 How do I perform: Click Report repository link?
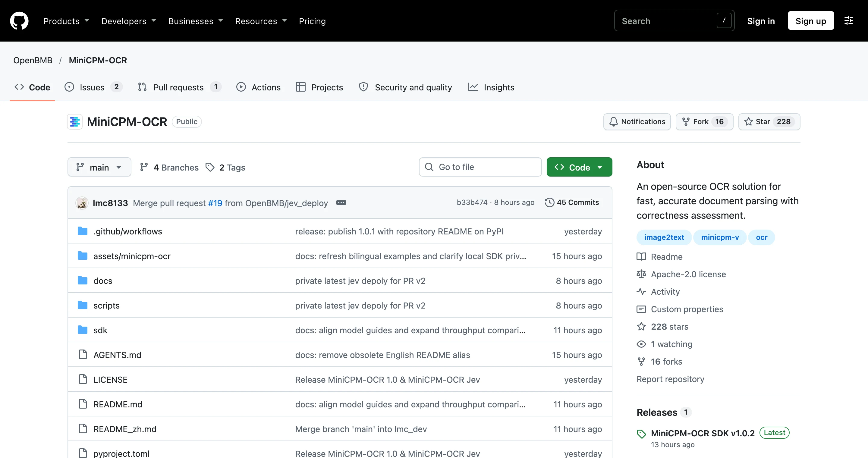coord(670,379)
